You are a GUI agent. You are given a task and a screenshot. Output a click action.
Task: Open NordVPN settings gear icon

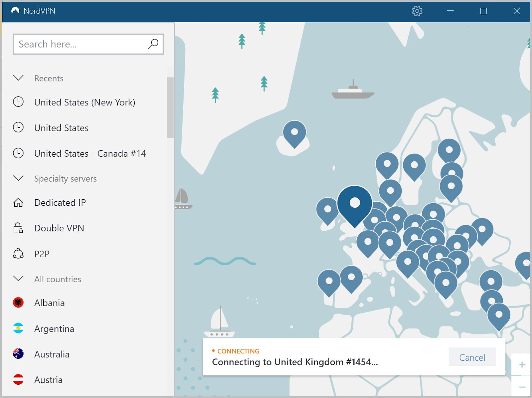pyautogui.click(x=417, y=11)
